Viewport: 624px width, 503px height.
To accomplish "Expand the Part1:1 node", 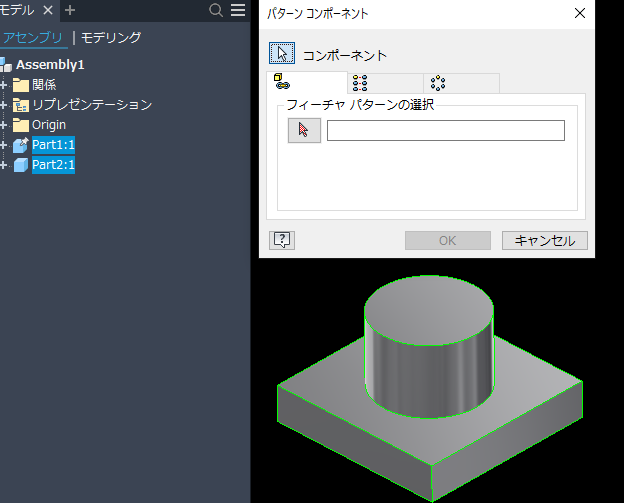I will 4,145.
